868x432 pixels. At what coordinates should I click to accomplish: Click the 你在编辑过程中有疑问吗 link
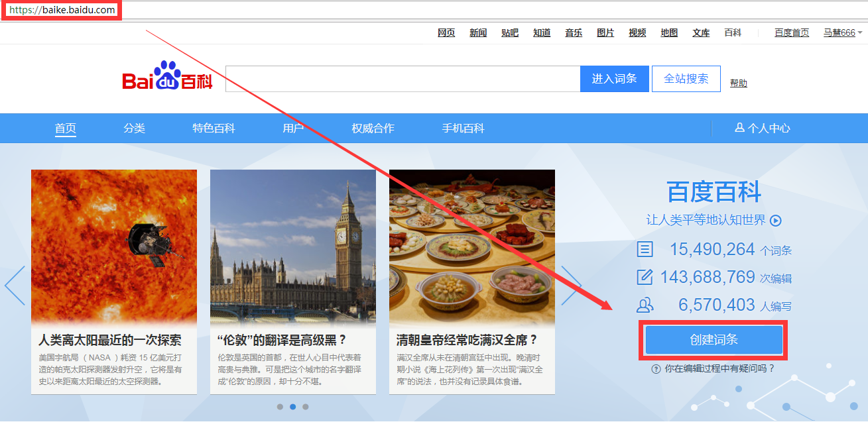point(719,369)
